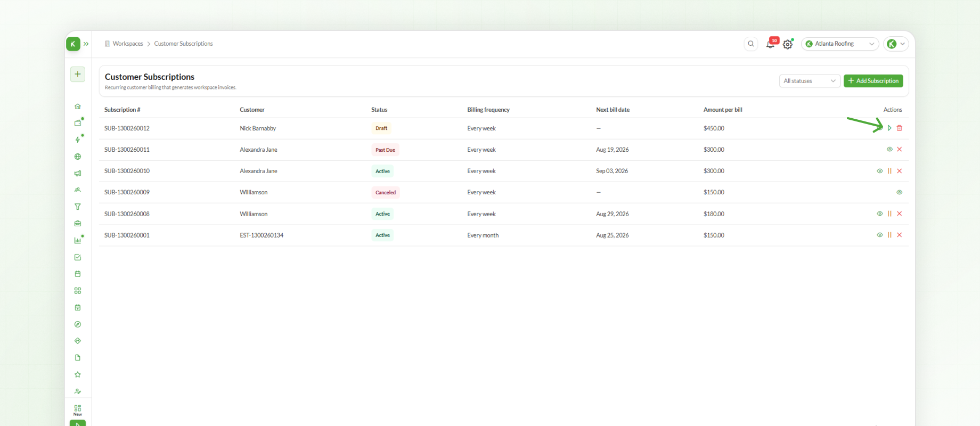Image resolution: width=980 pixels, height=426 pixels.
Task: Open the settings gear in top bar
Action: [x=788, y=44]
